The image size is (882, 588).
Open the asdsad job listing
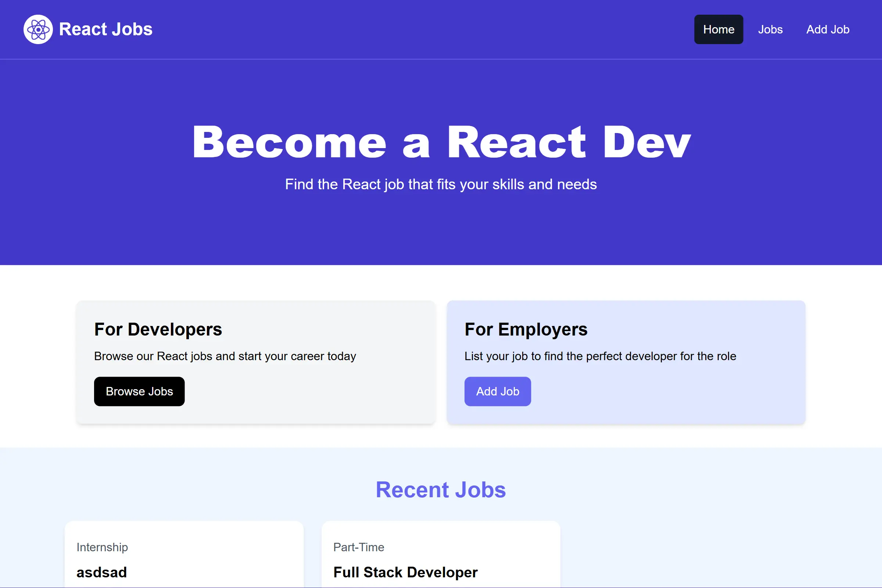[x=102, y=572]
